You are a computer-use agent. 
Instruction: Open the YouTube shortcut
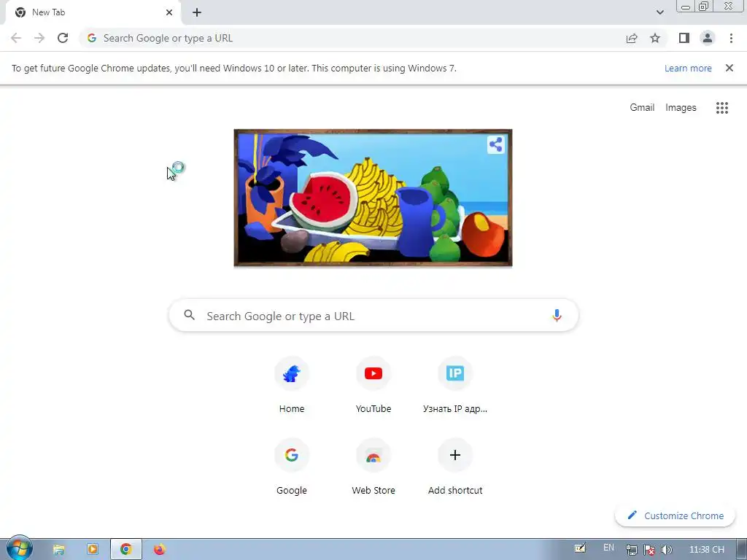[x=373, y=385]
